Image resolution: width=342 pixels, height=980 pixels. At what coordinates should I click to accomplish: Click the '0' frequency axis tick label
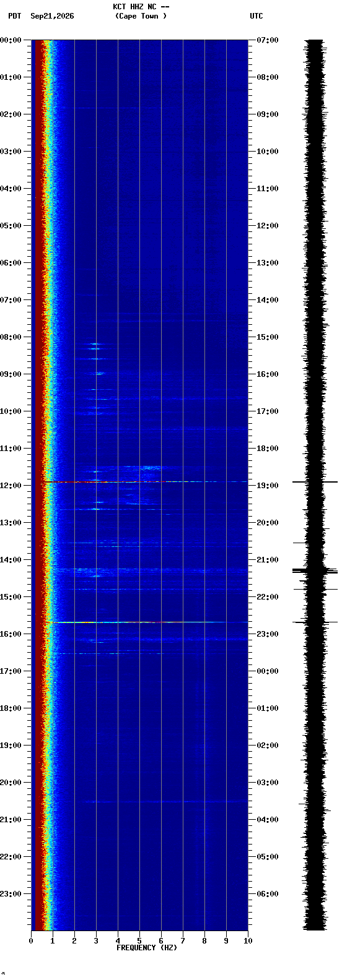pyautogui.click(x=31, y=941)
